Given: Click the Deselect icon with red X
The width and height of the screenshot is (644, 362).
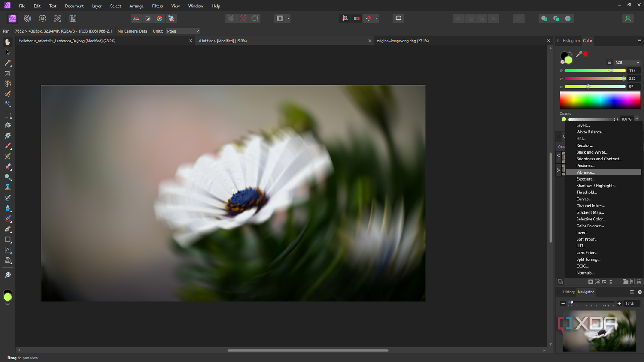Looking at the screenshot, I should [243, 18].
